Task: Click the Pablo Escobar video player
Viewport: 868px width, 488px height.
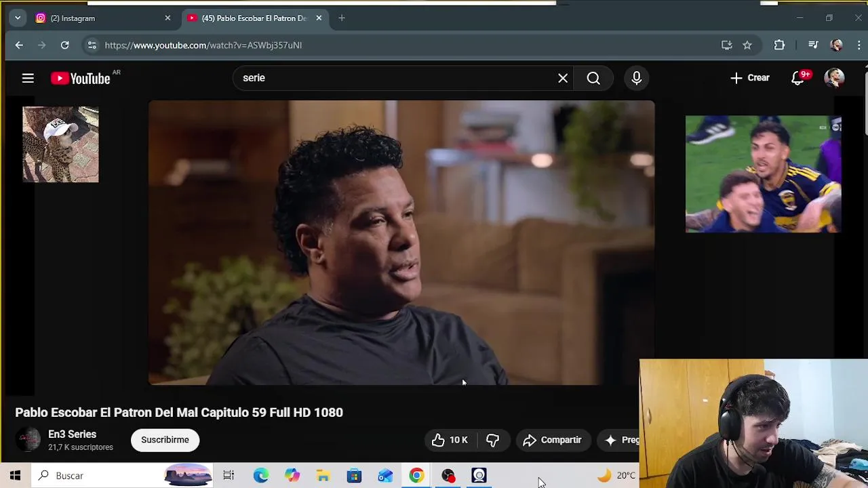Action: coord(401,243)
